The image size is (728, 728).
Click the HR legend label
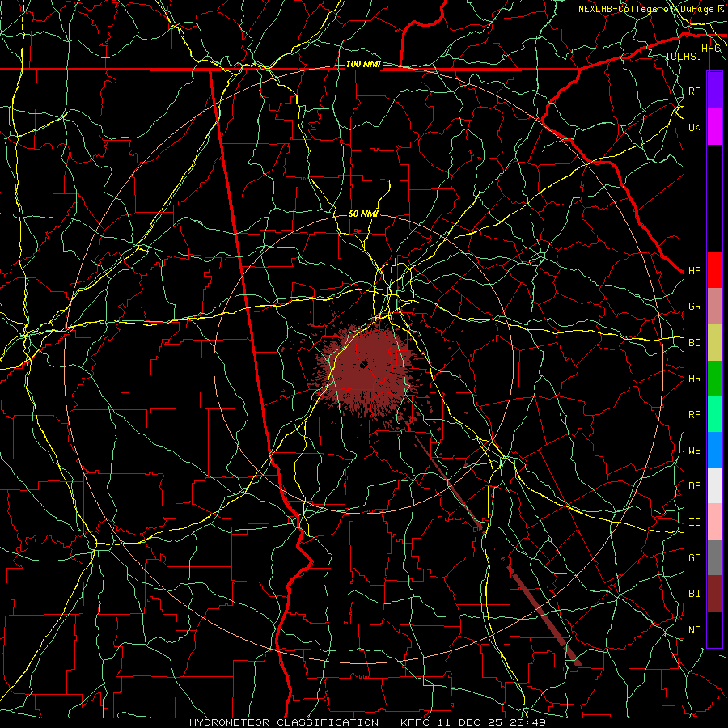(694, 379)
